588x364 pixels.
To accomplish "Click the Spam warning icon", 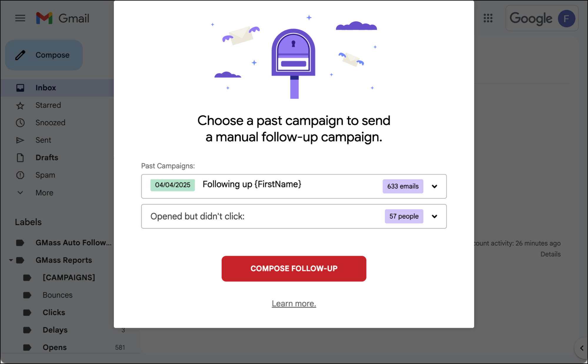I will click(20, 175).
